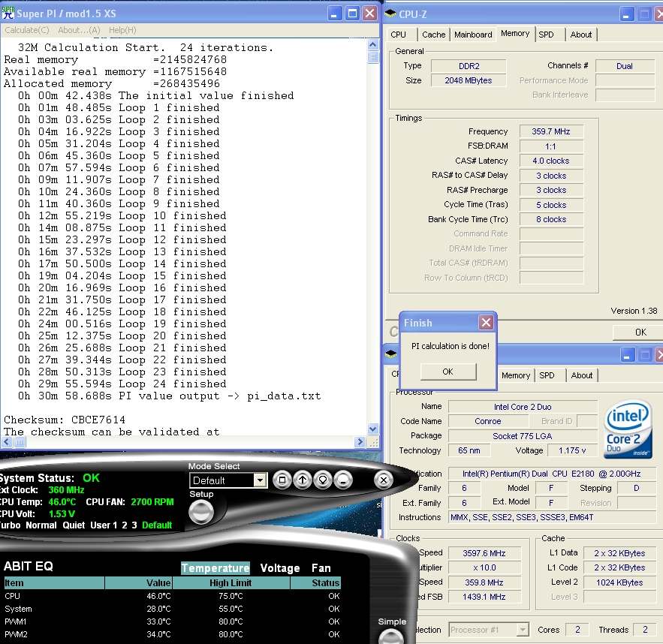Click the underscore minimize icon in ABIT EQ
Screen dimensions: 663x644
343,480
